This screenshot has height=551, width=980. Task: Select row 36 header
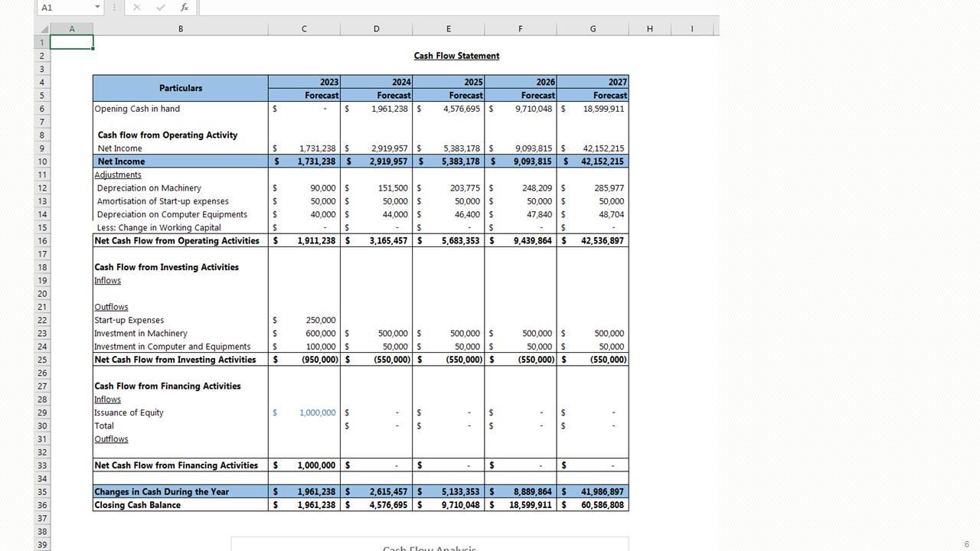tap(42, 505)
